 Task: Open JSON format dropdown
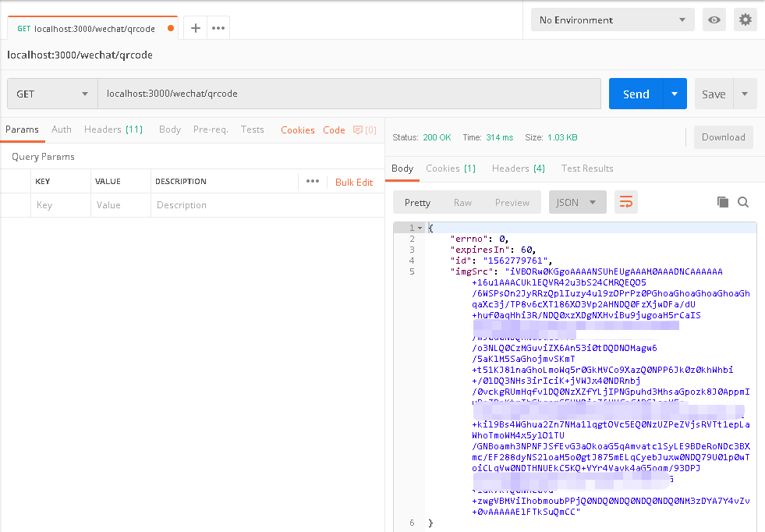(578, 202)
